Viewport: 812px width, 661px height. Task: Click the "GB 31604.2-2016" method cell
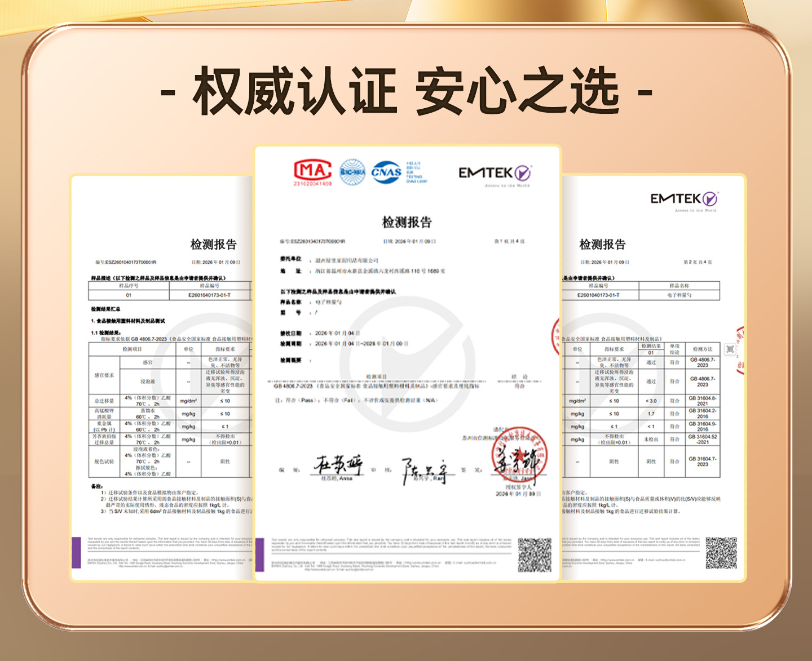click(x=703, y=414)
